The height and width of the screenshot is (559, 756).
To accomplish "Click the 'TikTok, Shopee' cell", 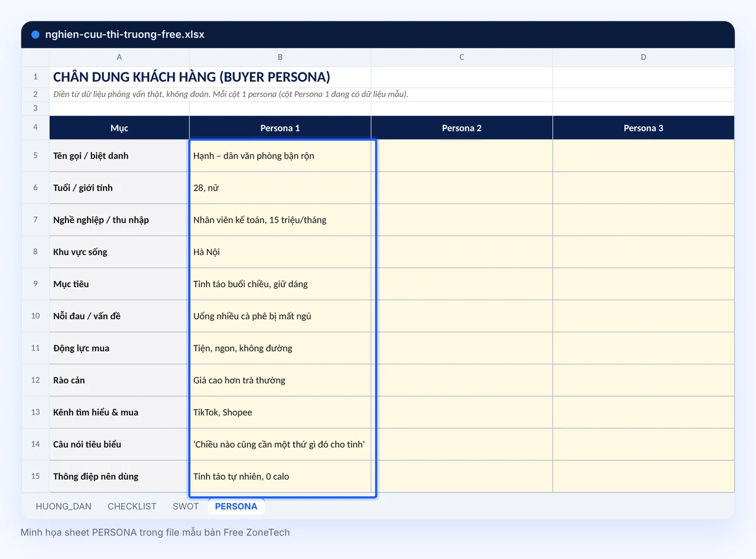I will click(280, 412).
